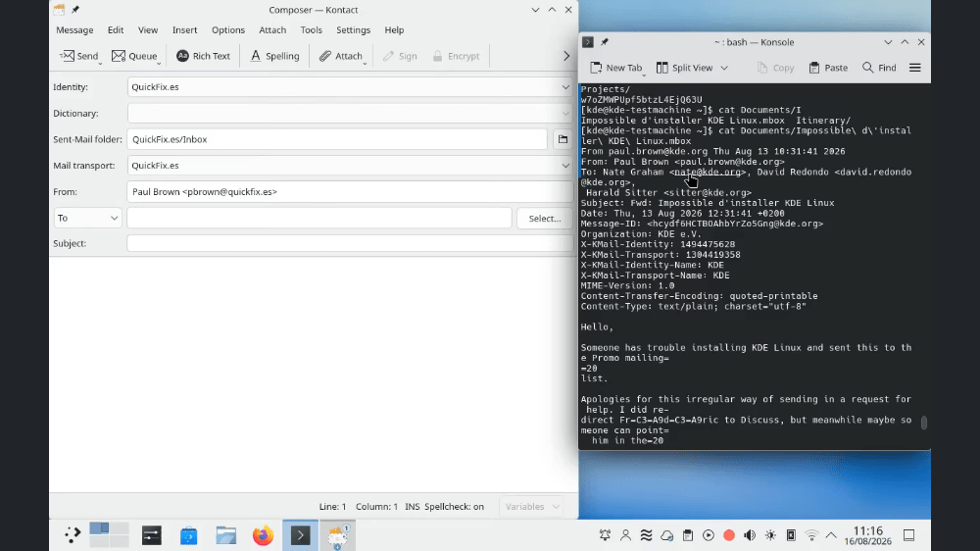
Task: Click Paste in Konsole toolbar
Action: point(828,68)
